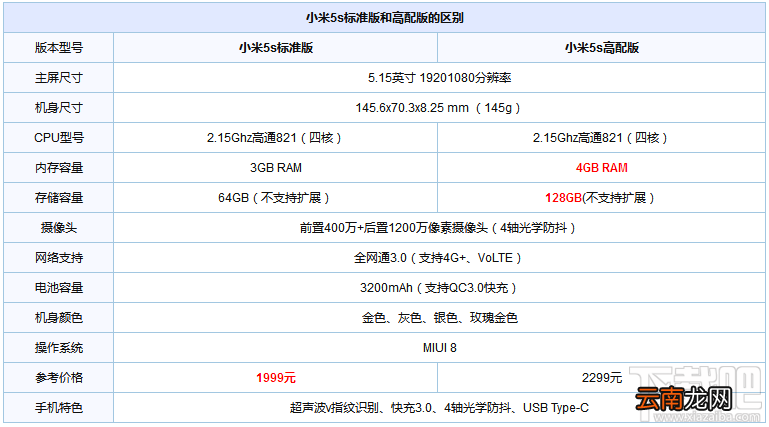This screenshot has height=427, width=769.
Task: Click the 版本型号 row label
Action: tap(59, 48)
